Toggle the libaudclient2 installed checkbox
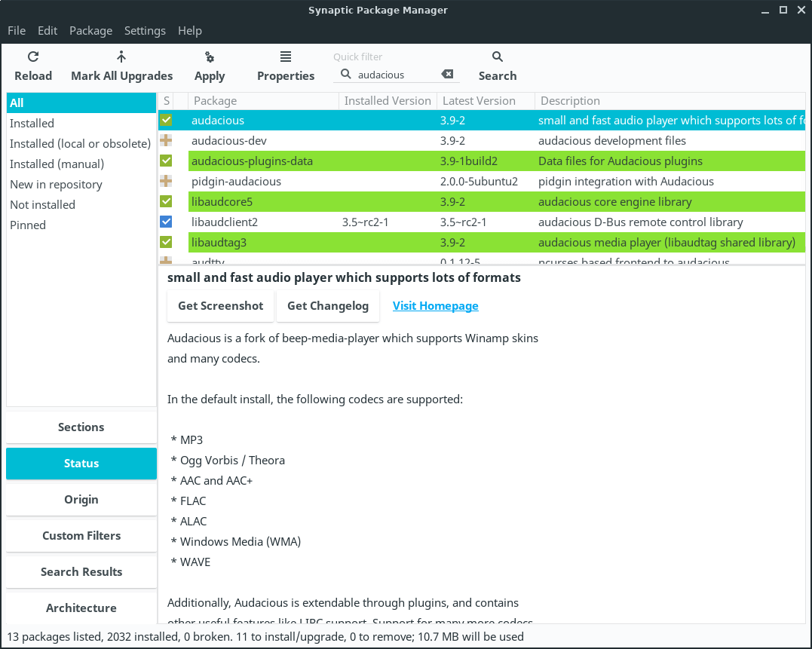Screen dimensions: 812x649 (166, 222)
